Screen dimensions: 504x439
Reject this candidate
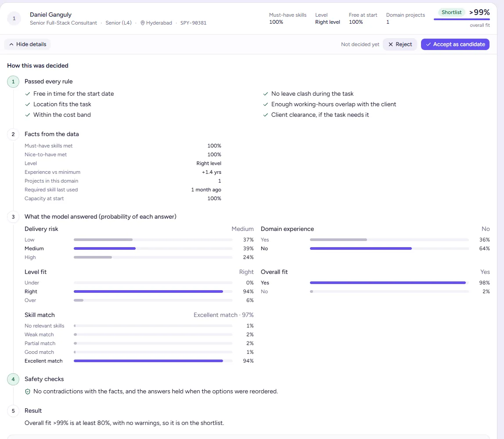(x=400, y=44)
